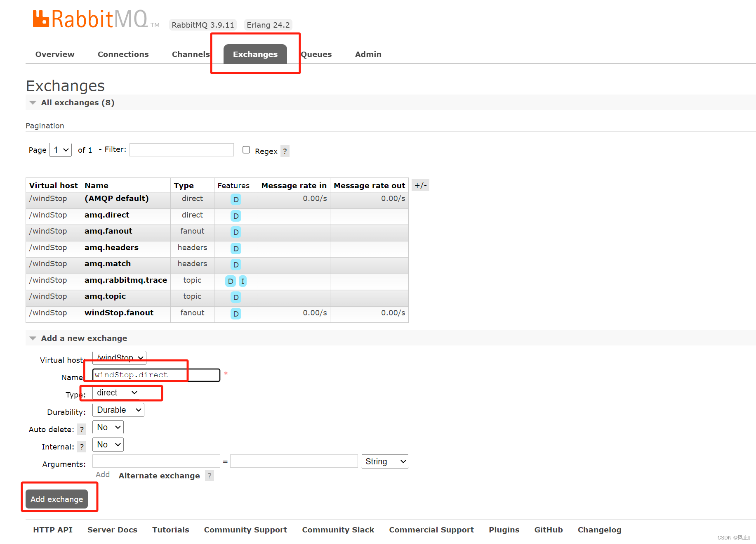Click the Arguments value input field
Viewport: 756px width, 544px height.
click(294, 461)
